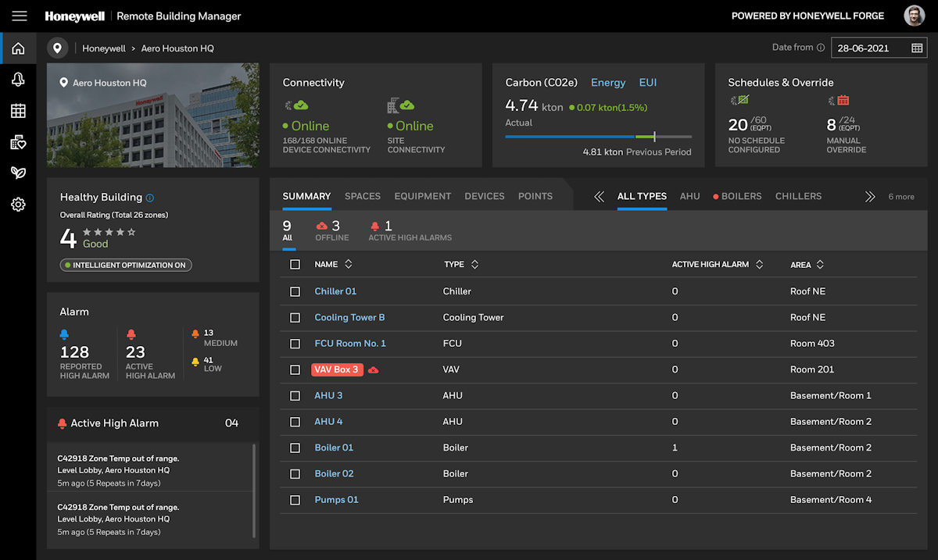Switch to the DEVICES tab
Image resolution: width=938 pixels, height=560 pixels.
click(485, 196)
